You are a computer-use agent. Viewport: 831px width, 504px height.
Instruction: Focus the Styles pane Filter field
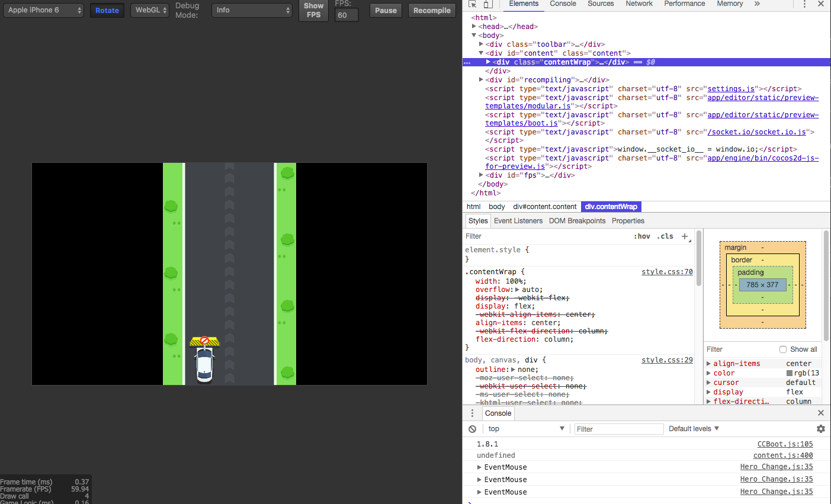pos(546,236)
